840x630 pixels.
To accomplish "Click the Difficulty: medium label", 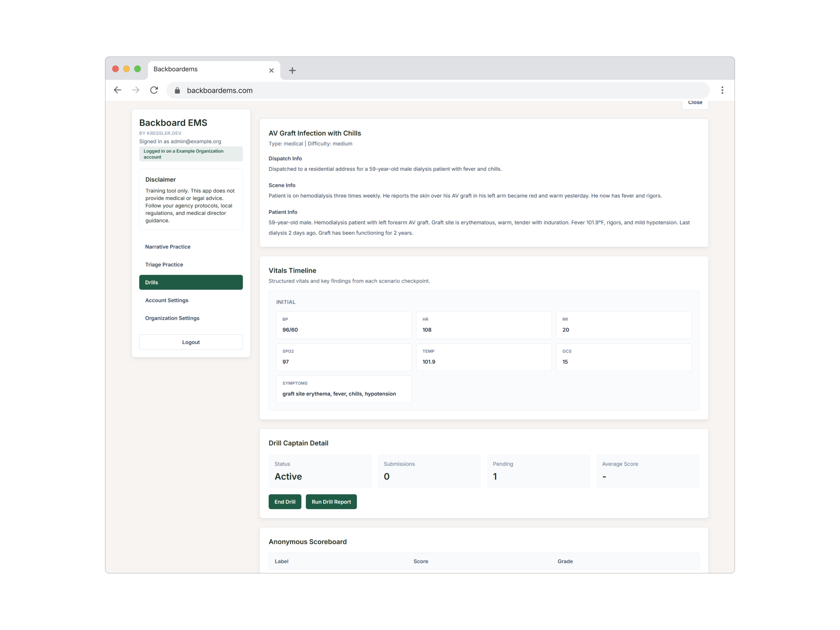I will point(330,143).
